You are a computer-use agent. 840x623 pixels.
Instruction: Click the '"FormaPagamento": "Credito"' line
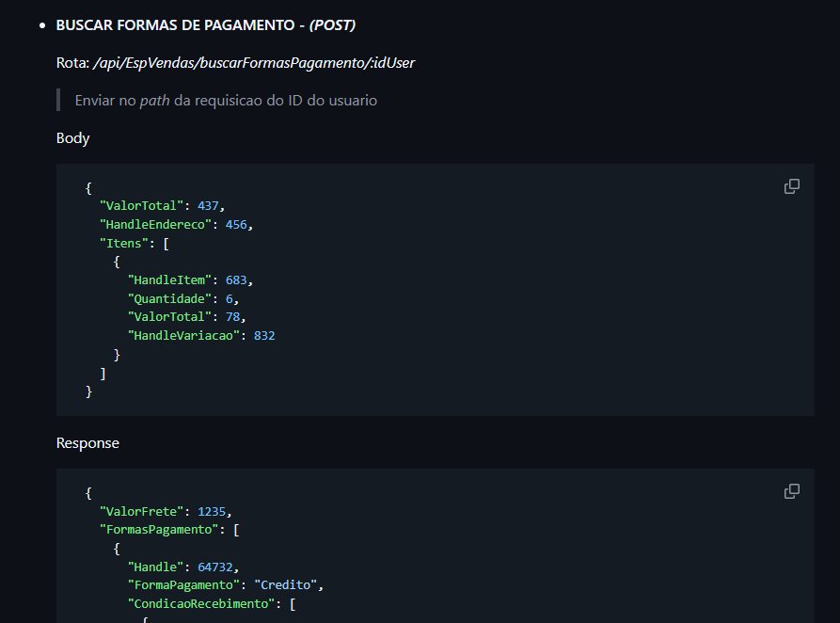pos(226,585)
